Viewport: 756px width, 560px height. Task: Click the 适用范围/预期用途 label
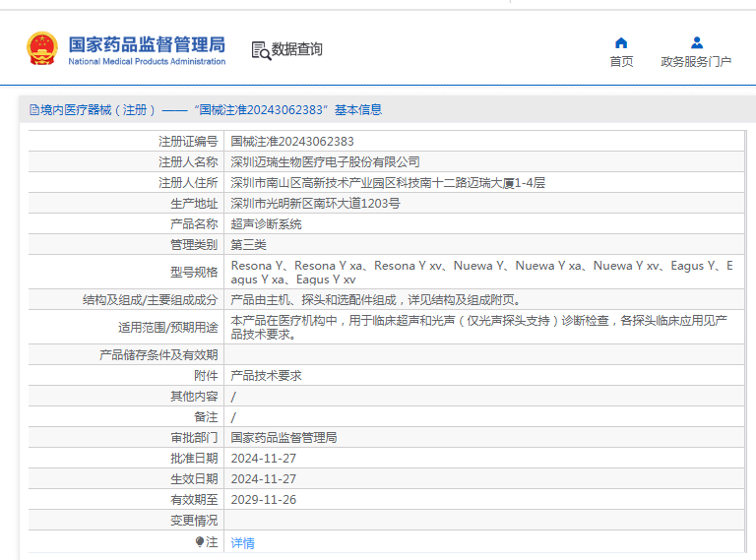(x=167, y=327)
